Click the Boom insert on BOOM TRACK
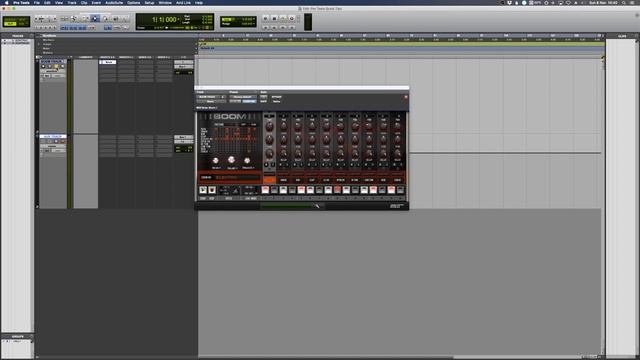This screenshot has height=360, width=640. 108,62
